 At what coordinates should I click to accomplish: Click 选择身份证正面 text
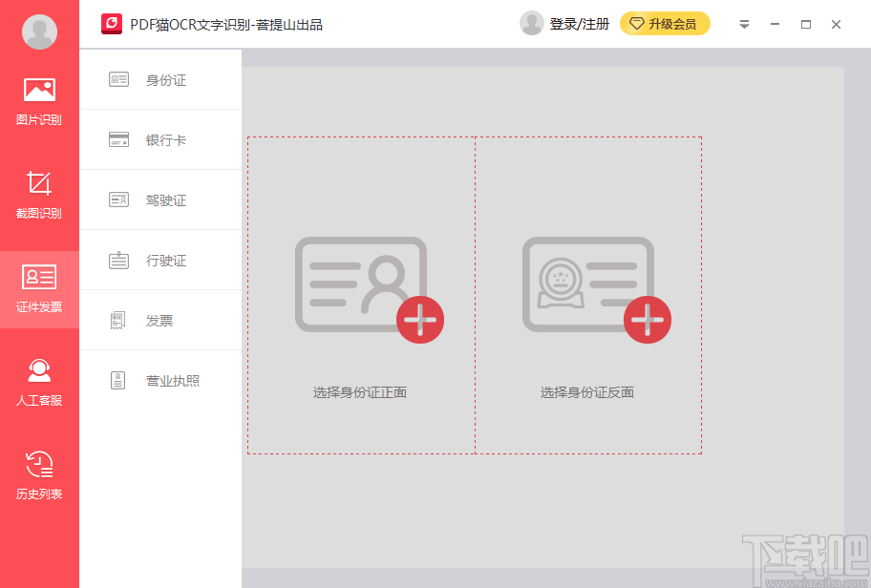360,392
